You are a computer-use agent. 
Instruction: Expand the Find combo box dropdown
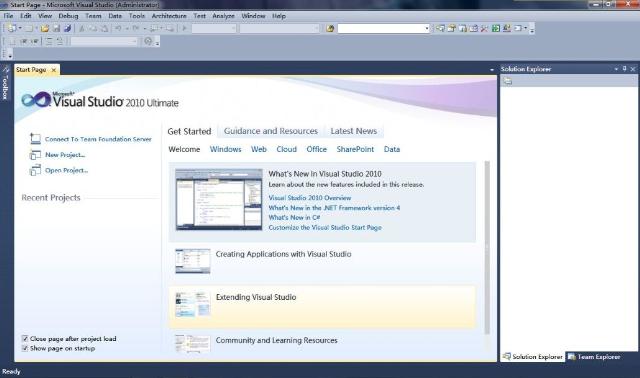pyautogui.click(x=427, y=28)
